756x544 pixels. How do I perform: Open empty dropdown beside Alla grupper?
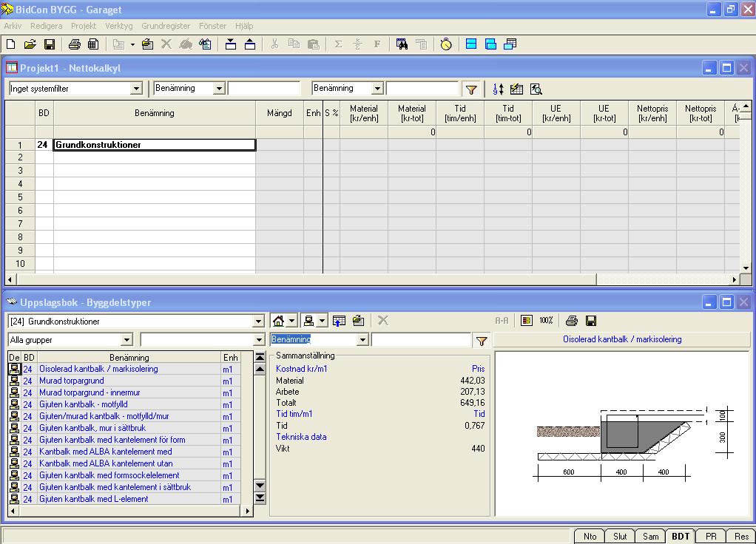tap(259, 340)
